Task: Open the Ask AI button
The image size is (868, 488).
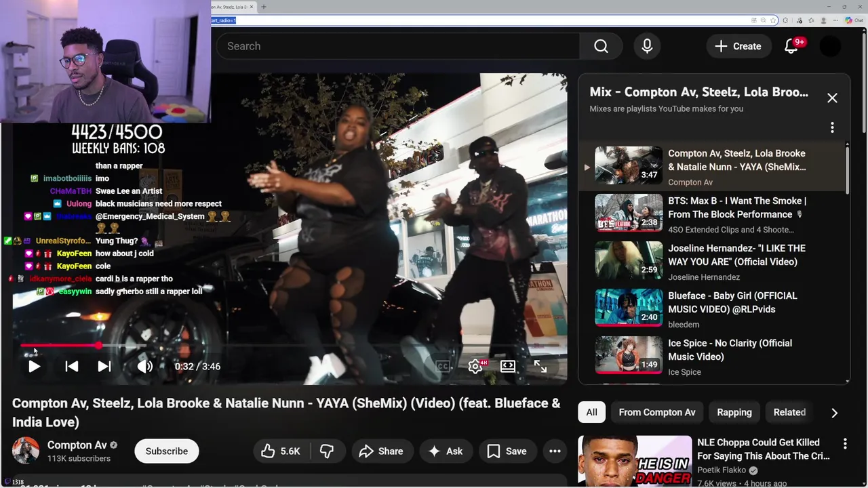Action: (x=445, y=451)
